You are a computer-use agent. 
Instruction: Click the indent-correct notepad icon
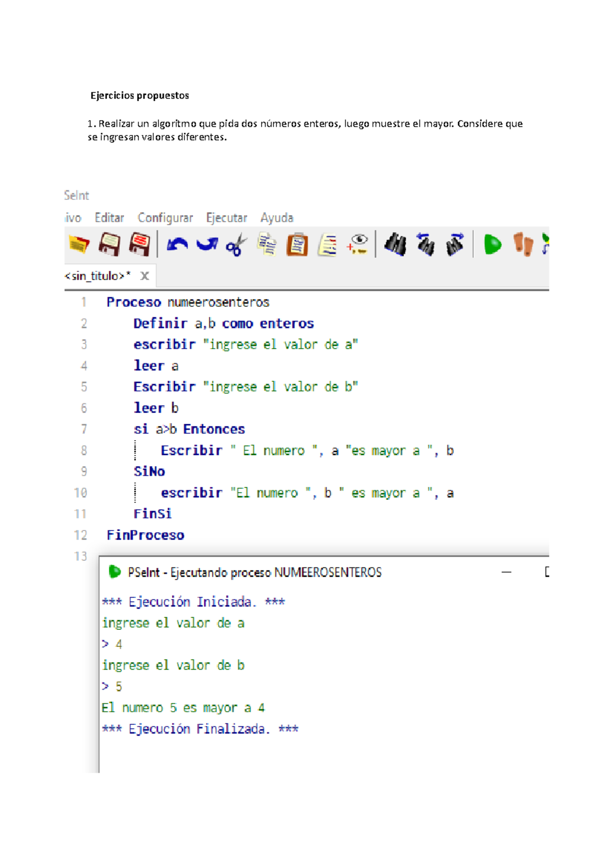[327, 245]
